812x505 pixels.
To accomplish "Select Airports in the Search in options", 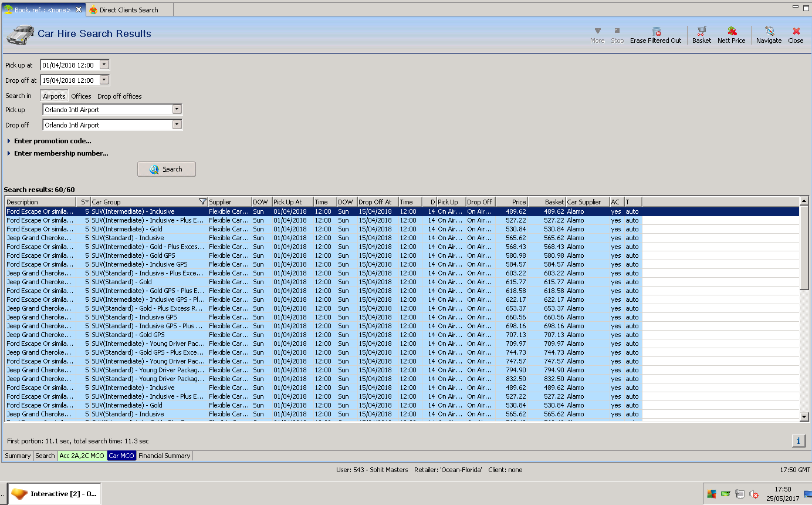I will (x=54, y=96).
